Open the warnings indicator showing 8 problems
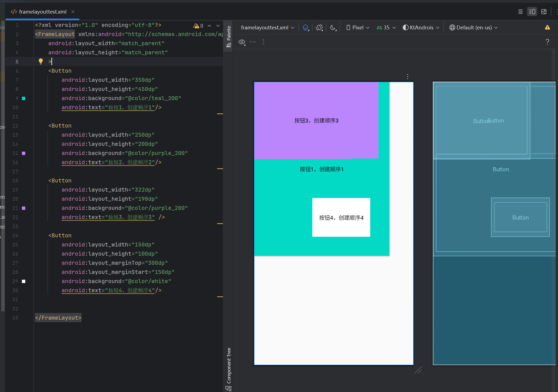The height and width of the screenshot is (392, 558). 199,26
